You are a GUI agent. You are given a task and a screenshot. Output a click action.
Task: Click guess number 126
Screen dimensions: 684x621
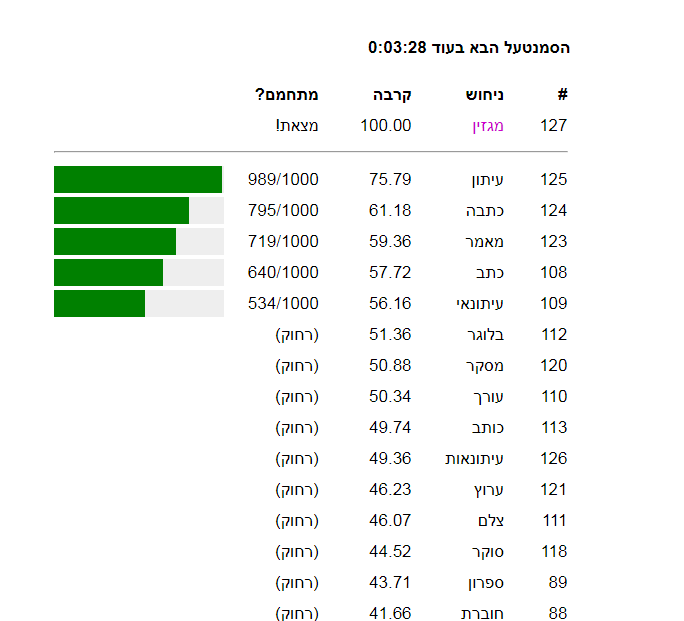pos(553,459)
